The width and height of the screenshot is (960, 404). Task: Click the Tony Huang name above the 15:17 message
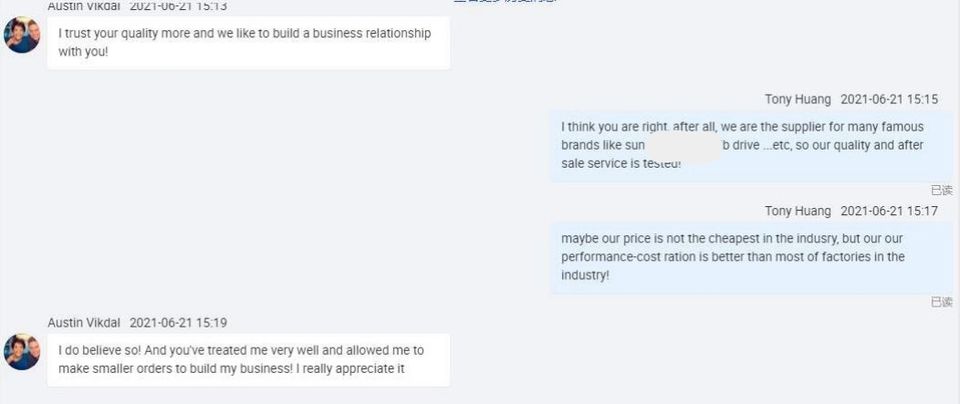coord(797,211)
